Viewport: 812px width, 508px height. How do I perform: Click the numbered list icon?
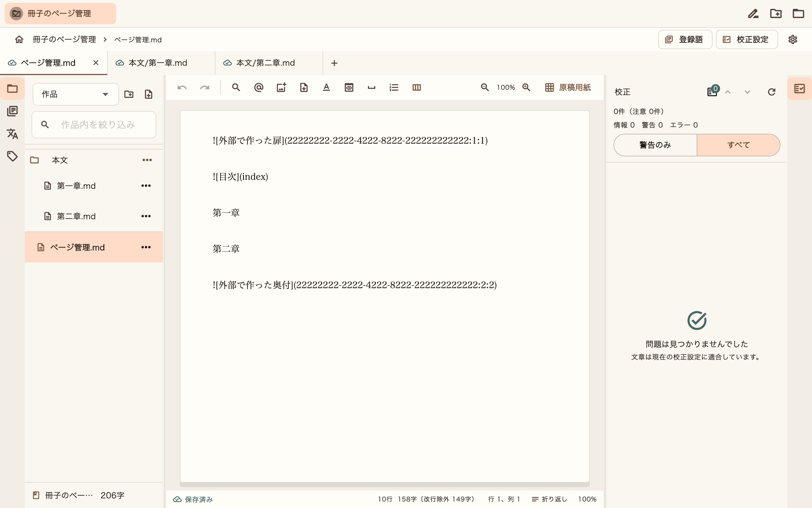tap(394, 88)
